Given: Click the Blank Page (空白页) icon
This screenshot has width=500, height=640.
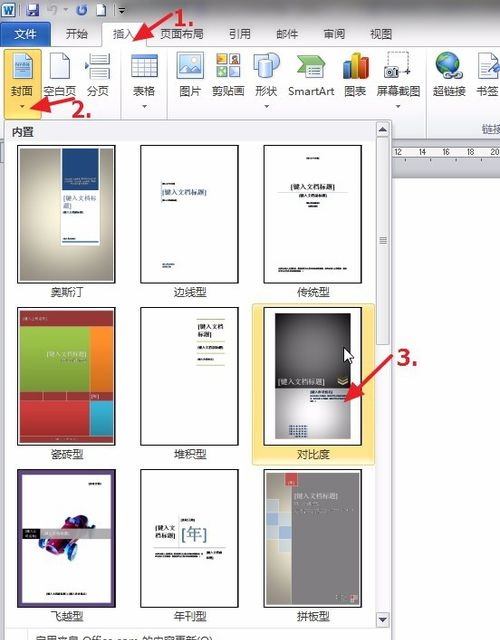Looking at the screenshot, I should click(60, 66).
